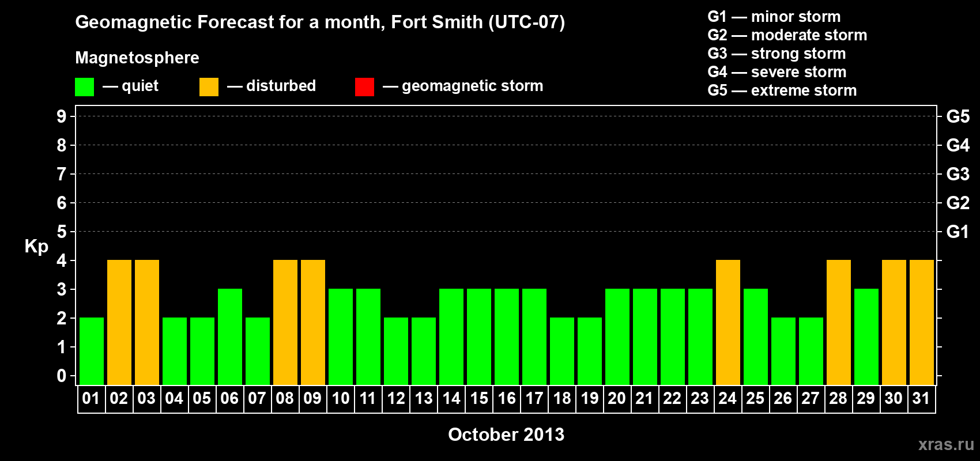This screenshot has height=461, width=980.
Task: Click the orange bar for day 31
Action: [x=922, y=323]
